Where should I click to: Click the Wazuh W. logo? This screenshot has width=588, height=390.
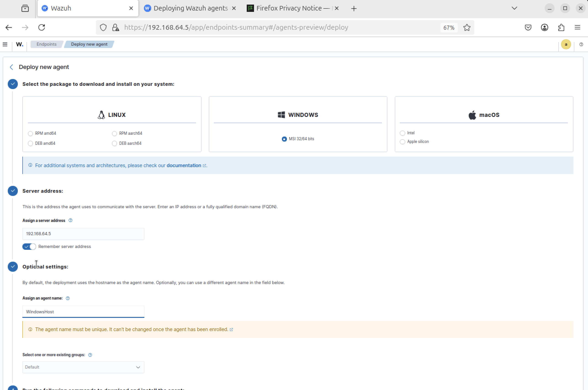click(x=19, y=44)
